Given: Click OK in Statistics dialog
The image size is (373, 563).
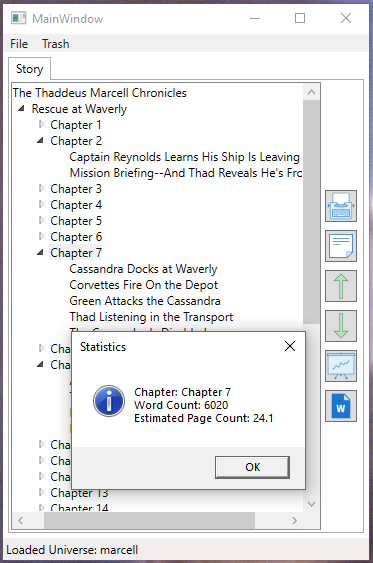Looking at the screenshot, I should tap(252, 467).
